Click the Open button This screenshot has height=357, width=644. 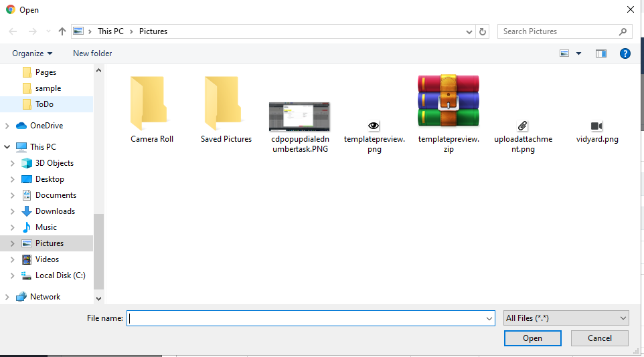click(x=533, y=338)
